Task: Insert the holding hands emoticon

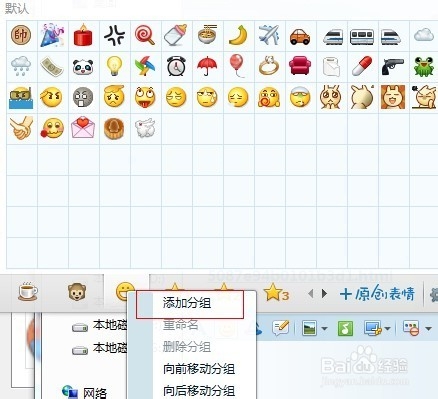Action: point(21,128)
